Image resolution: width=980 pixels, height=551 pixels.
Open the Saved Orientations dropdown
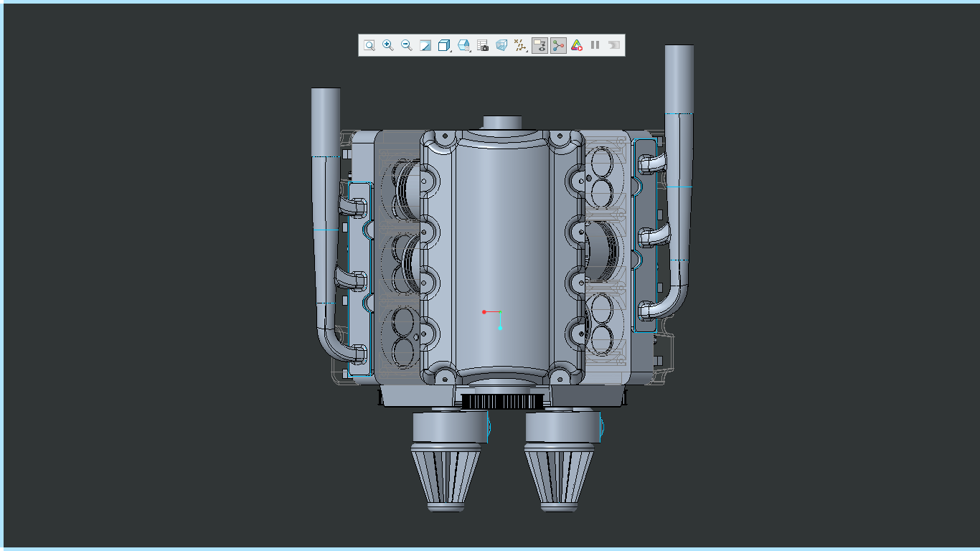[x=464, y=45]
